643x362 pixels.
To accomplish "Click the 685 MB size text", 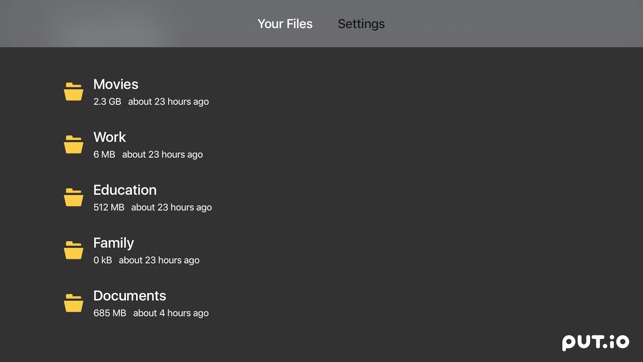I will point(109,313).
